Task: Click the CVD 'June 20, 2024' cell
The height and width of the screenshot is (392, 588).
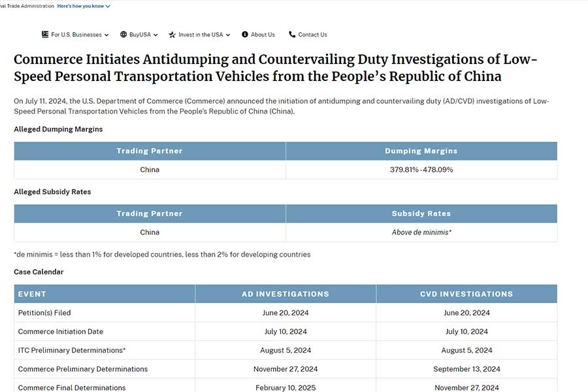Action: (x=466, y=313)
